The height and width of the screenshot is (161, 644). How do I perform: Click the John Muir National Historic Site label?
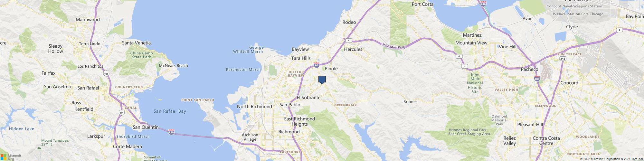(x=475, y=83)
